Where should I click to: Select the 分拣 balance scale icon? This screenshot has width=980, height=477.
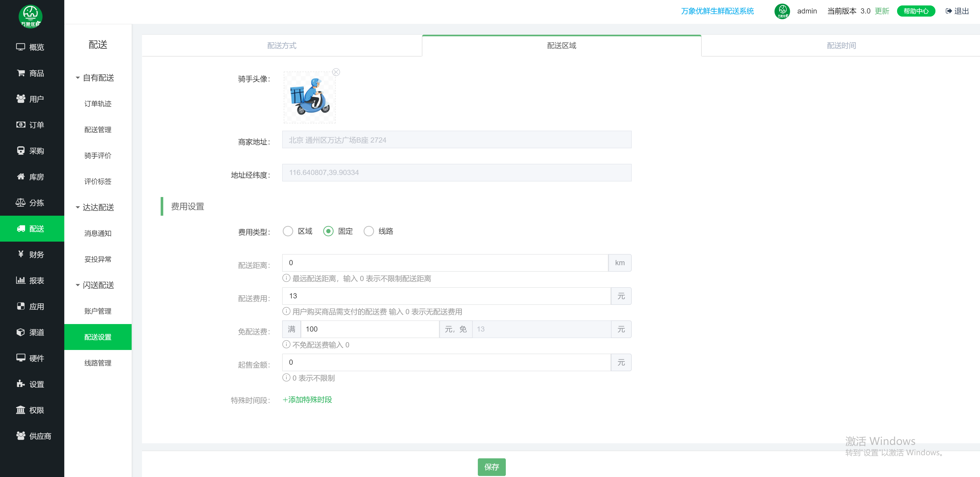pyautogui.click(x=20, y=202)
